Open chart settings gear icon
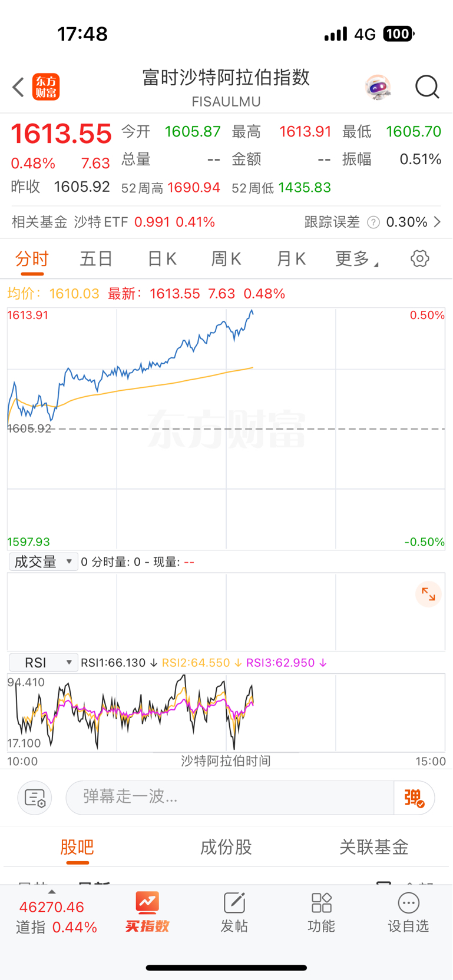The image size is (453, 980). click(419, 258)
